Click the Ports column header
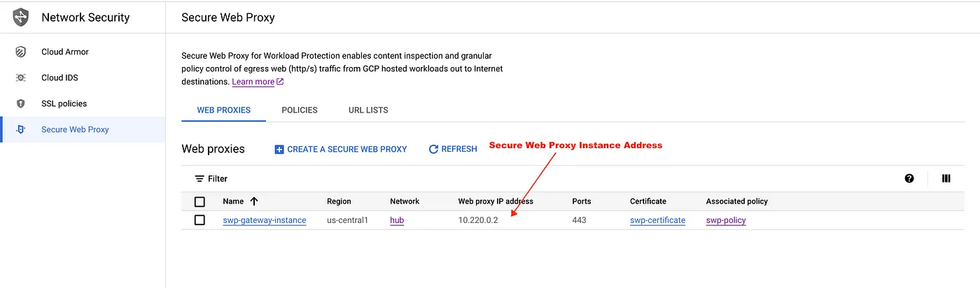 click(x=582, y=201)
